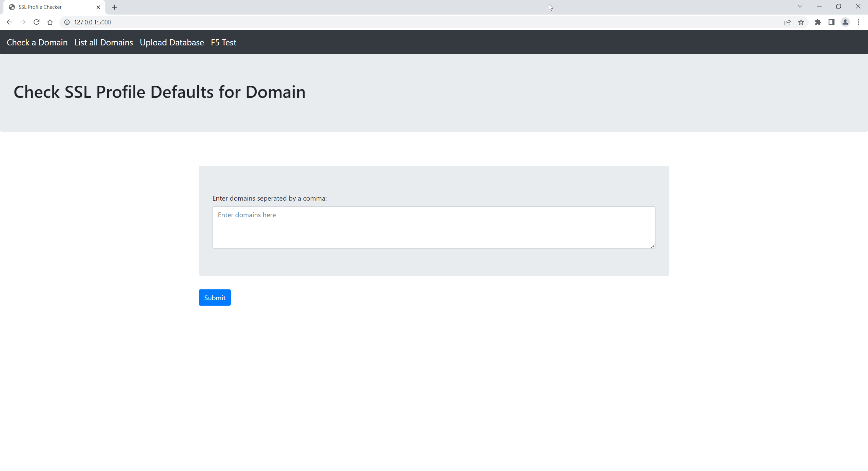The height and width of the screenshot is (471, 868).
Task: Open the Extensions puzzle icon
Action: click(818, 22)
